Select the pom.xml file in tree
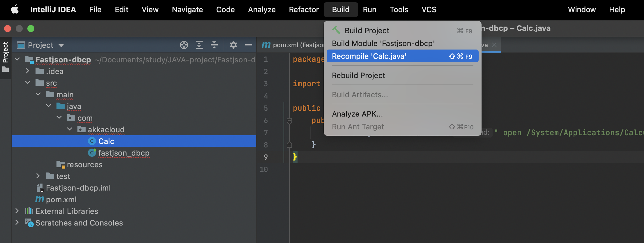The image size is (644, 243). [x=61, y=199]
